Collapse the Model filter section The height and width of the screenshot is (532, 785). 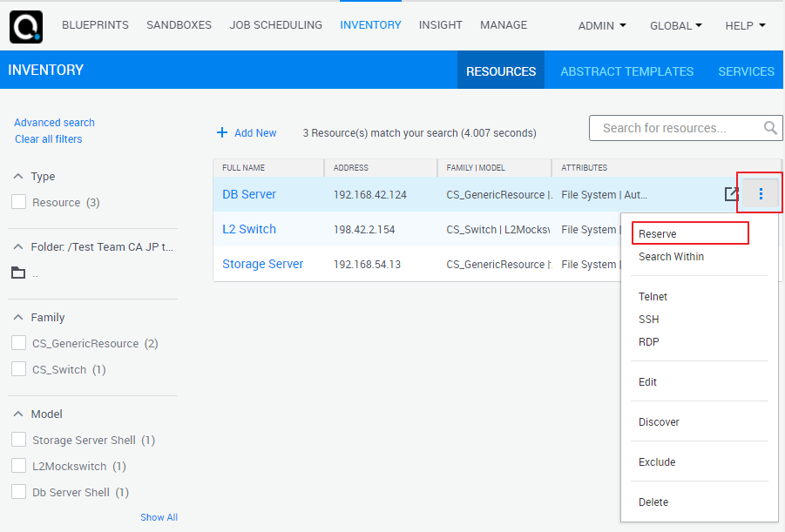click(18, 414)
